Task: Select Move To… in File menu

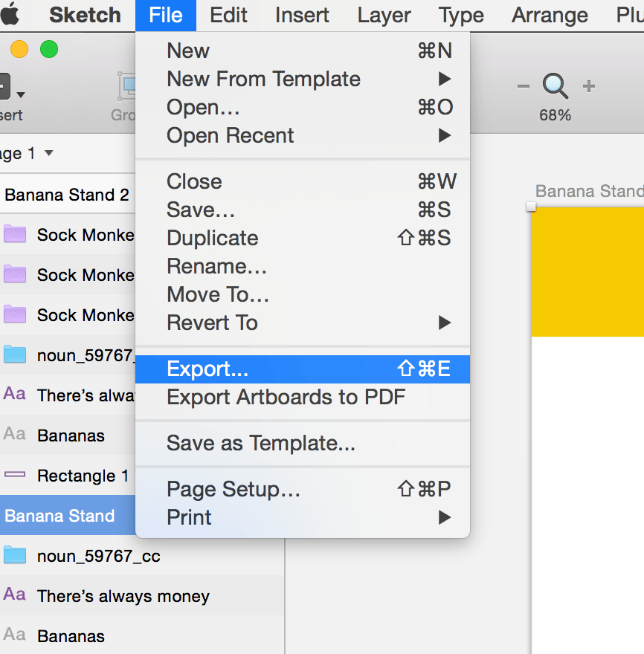Action: [303, 294]
